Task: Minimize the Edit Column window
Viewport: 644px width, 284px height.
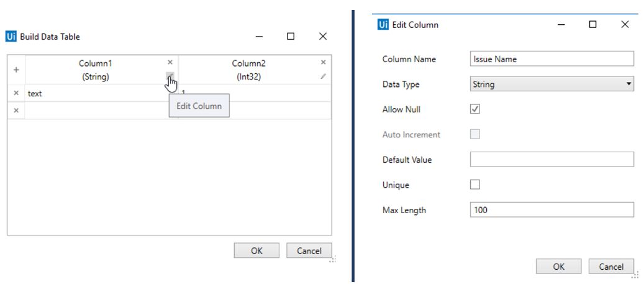Action: tap(561, 25)
